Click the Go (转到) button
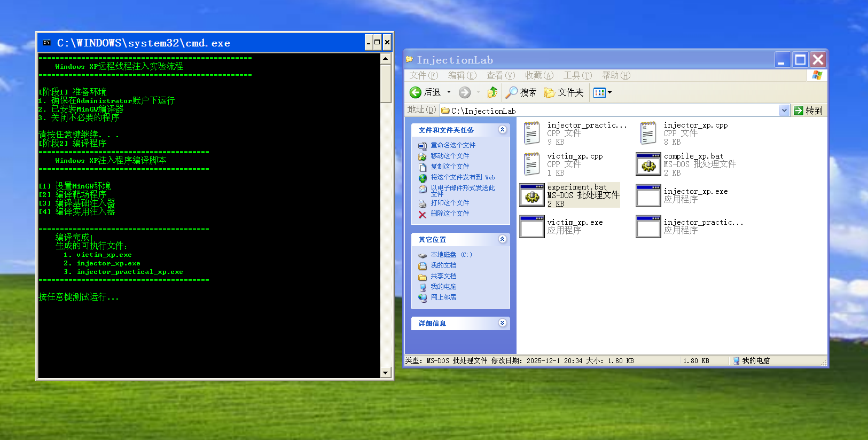The width and height of the screenshot is (868, 440). click(808, 111)
